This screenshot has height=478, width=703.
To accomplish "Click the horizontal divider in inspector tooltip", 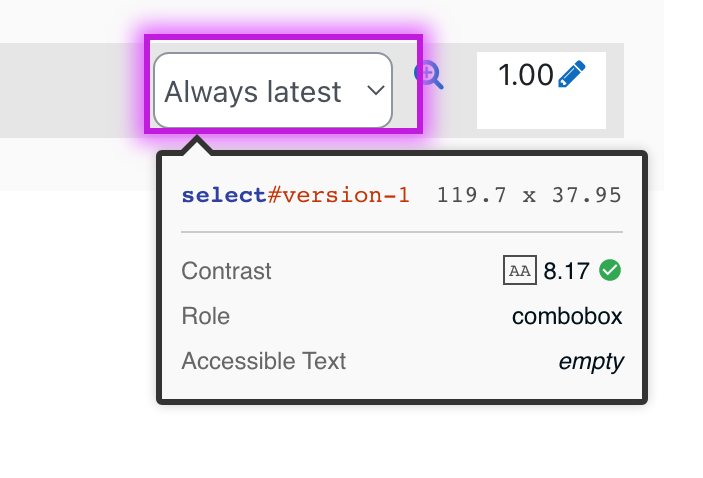I will point(402,232).
